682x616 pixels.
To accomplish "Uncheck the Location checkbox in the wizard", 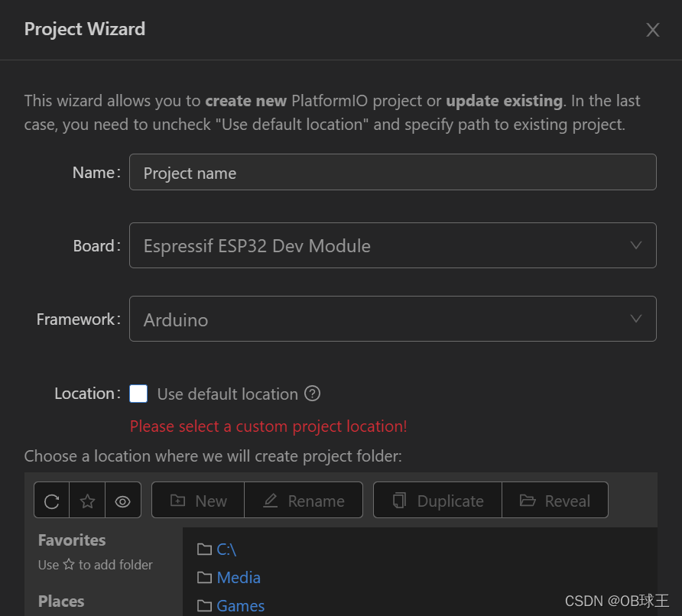I will point(138,394).
